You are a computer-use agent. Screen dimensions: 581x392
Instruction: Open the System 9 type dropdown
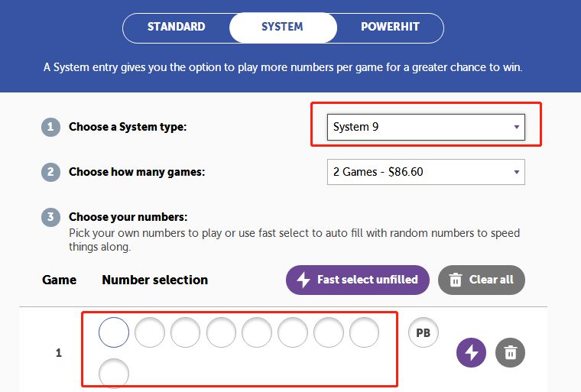pos(426,127)
